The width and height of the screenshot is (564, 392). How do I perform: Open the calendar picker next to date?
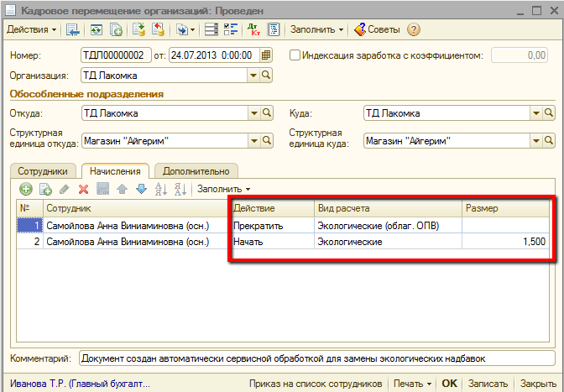[267, 56]
